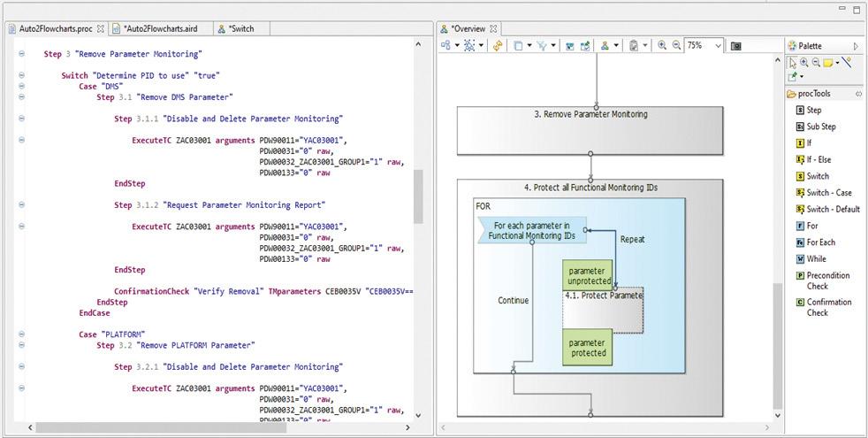The height and width of the screenshot is (438, 868).
Task: Switch to the *Auto2Flowcharts.aird tab
Action: [x=164, y=28]
